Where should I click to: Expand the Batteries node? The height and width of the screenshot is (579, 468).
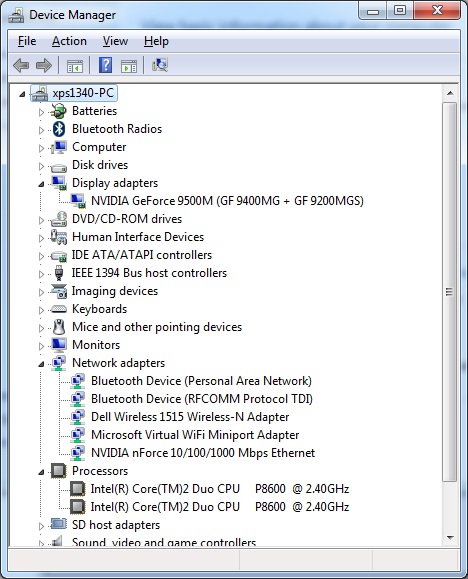(x=41, y=112)
